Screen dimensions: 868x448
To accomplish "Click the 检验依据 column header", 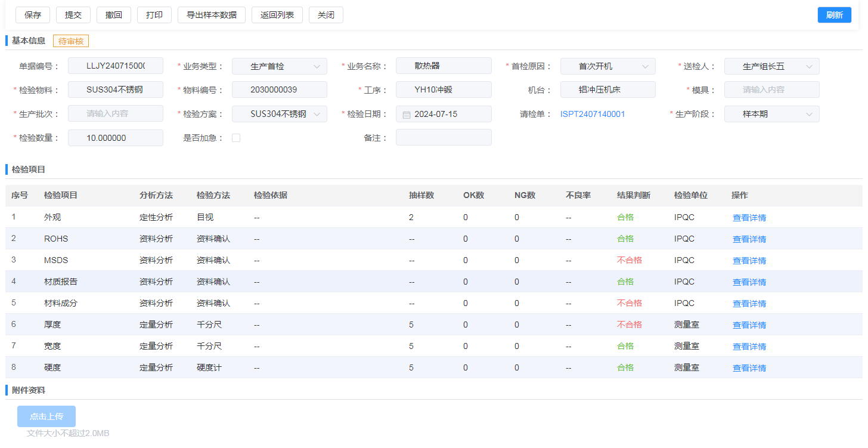I will [271, 195].
